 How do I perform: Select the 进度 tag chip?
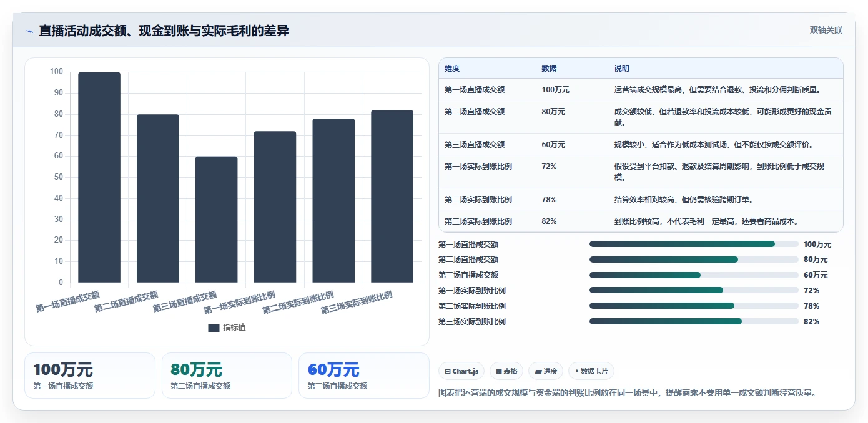point(546,371)
